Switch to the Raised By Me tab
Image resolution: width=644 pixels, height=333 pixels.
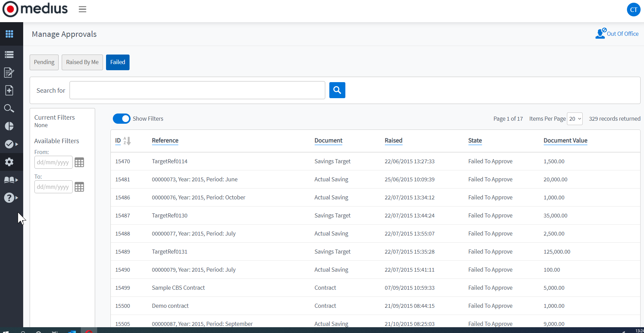click(x=82, y=62)
